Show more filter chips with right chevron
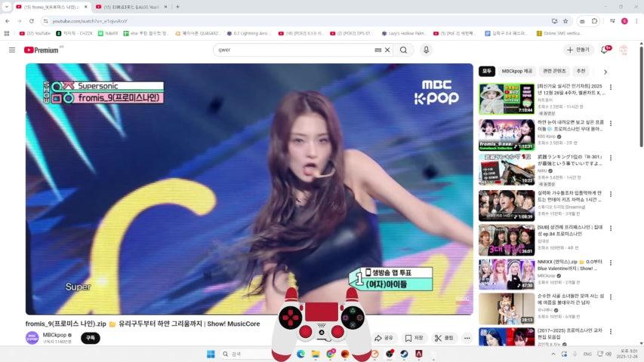644x362 pixels. 605,72
